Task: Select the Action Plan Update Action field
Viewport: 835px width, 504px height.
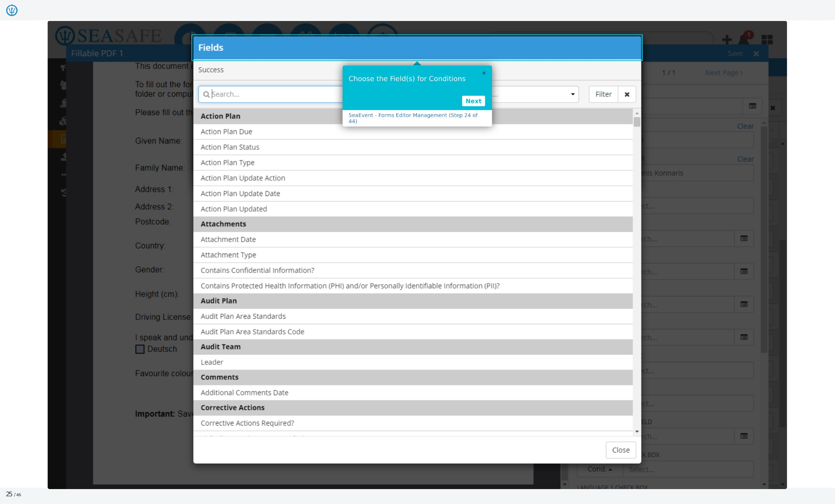Action: point(413,178)
